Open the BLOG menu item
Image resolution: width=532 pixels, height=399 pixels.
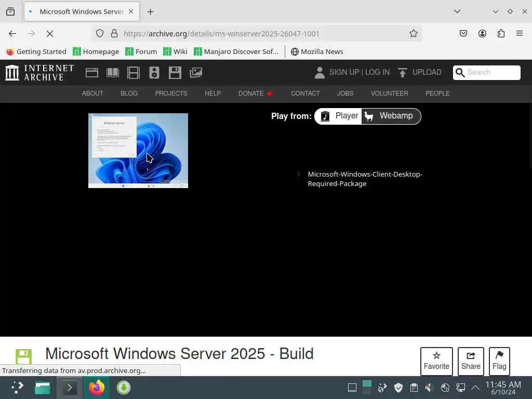click(x=129, y=94)
